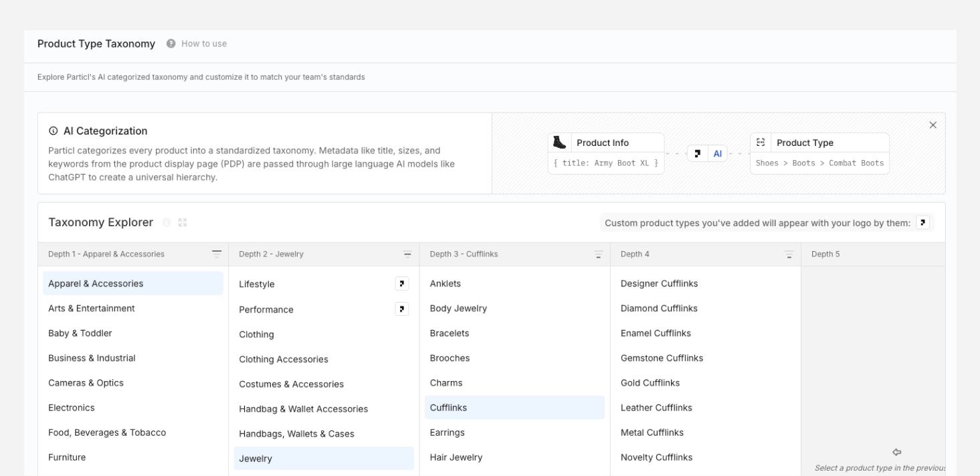The height and width of the screenshot is (476, 980).
Task: Click the Taxonomy Explorer info icon
Action: coord(167,222)
